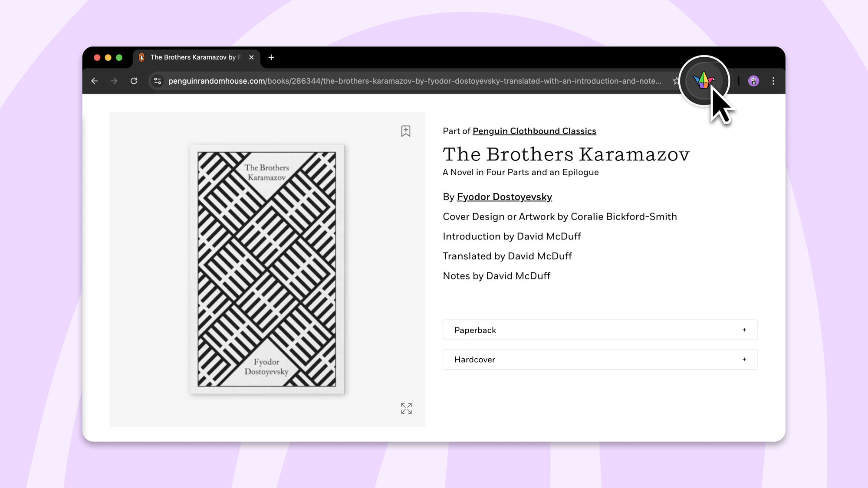Click the browser back arrow

[95, 81]
